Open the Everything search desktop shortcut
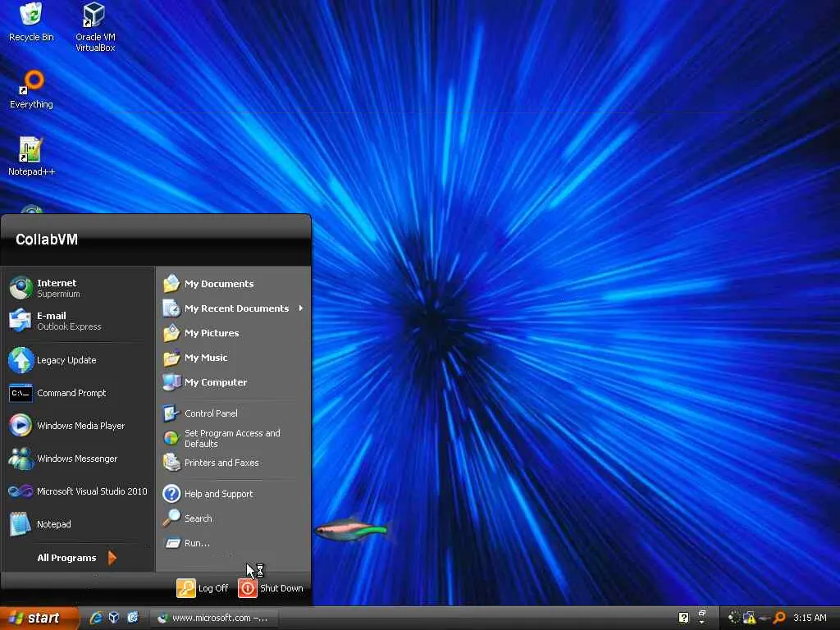 tap(31, 89)
